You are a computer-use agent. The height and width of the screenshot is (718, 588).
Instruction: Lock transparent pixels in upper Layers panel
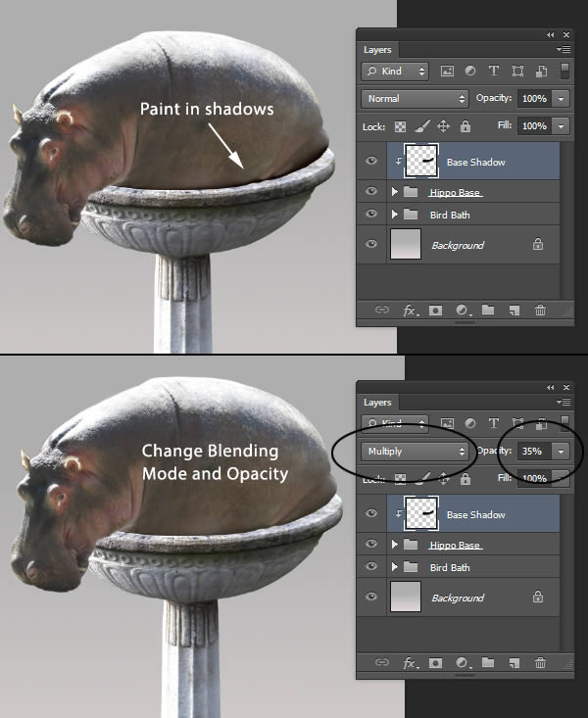[x=400, y=126]
